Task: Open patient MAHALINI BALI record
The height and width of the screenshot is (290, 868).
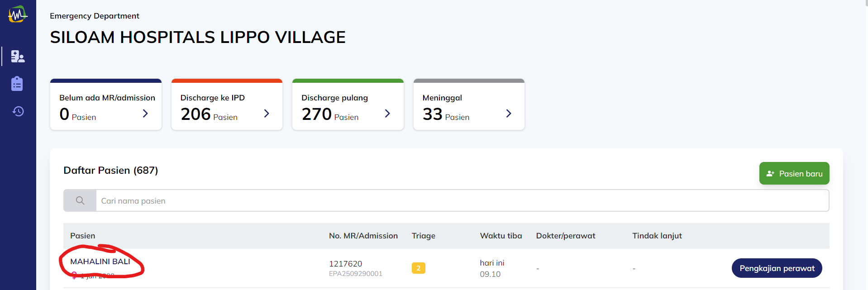Action: (100, 261)
